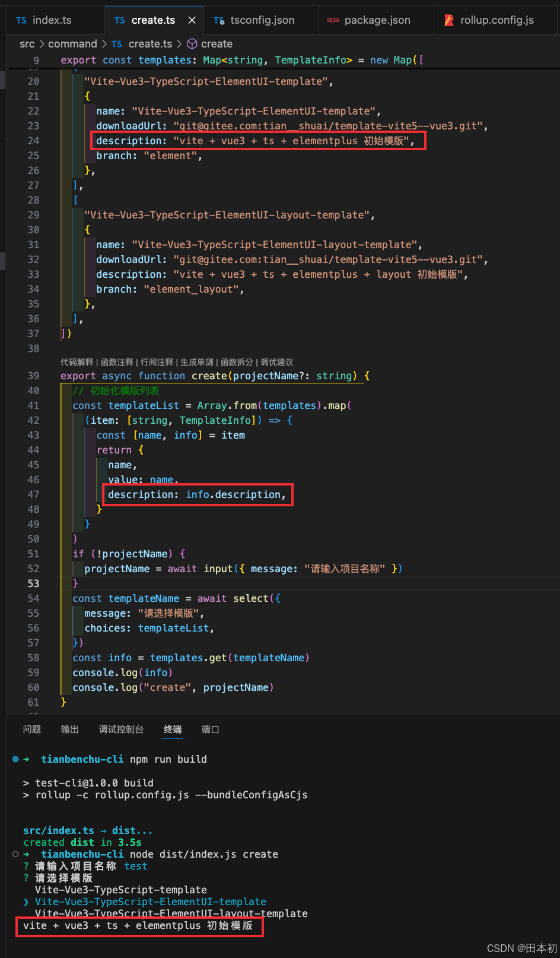Screen dimensions: 560x958
Task: Switch to the index.ts tab
Action: click(52, 20)
